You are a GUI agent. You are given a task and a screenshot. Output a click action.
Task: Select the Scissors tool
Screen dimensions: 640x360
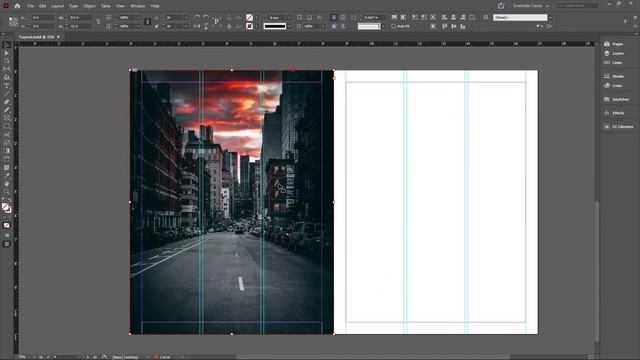point(7,135)
